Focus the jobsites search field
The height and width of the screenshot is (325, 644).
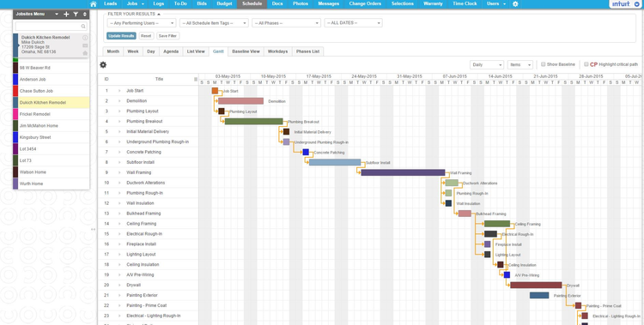coord(51,27)
